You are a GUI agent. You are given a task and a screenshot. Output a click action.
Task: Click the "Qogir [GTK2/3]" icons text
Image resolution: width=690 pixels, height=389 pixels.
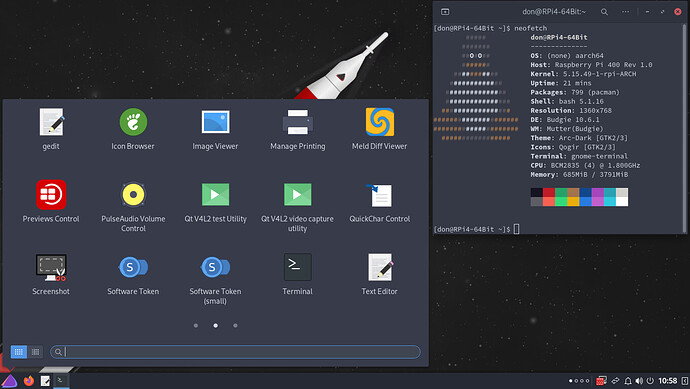[587, 147]
